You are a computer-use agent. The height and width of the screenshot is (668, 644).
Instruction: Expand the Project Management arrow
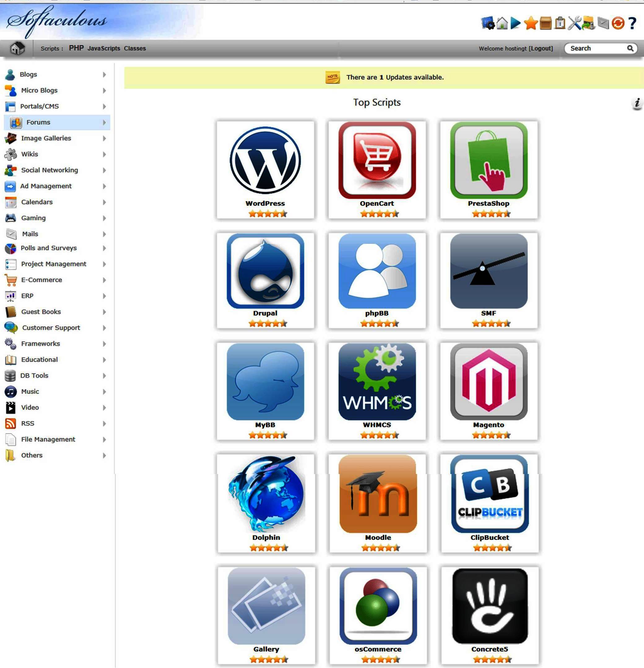104,264
